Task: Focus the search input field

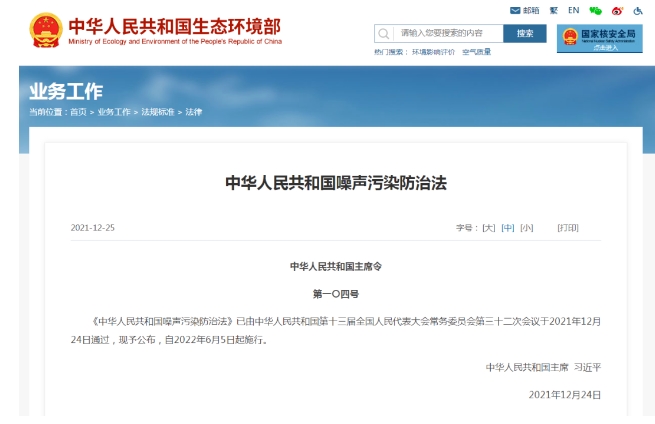Action: coord(445,33)
